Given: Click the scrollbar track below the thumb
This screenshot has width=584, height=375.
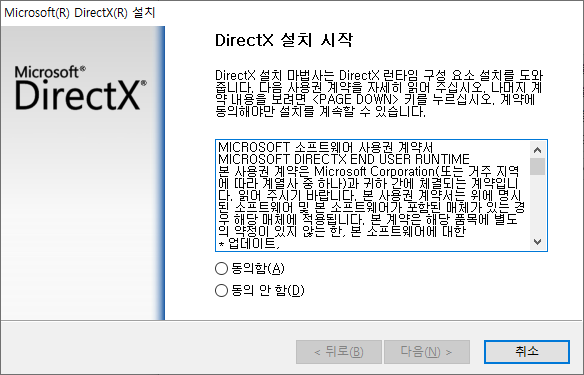Looking at the screenshot, I should tap(537, 205).
